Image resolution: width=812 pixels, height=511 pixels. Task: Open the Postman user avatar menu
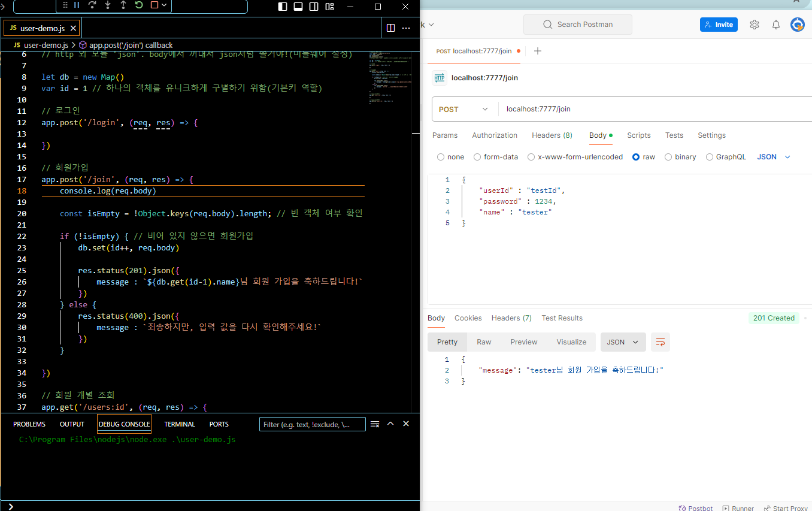(798, 25)
